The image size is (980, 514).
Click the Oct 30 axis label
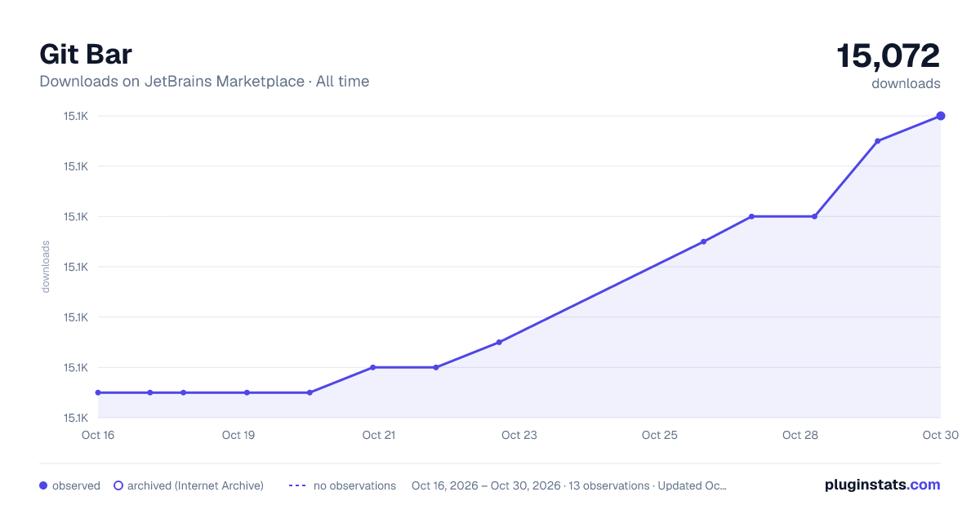point(939,435)
